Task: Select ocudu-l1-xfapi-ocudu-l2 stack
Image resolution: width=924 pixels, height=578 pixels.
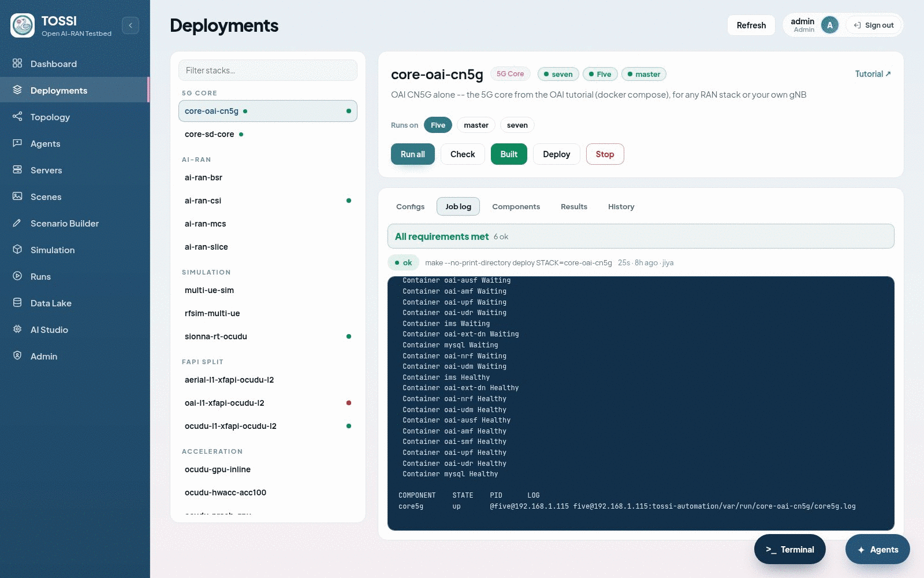Action: (x=268, y=426)
